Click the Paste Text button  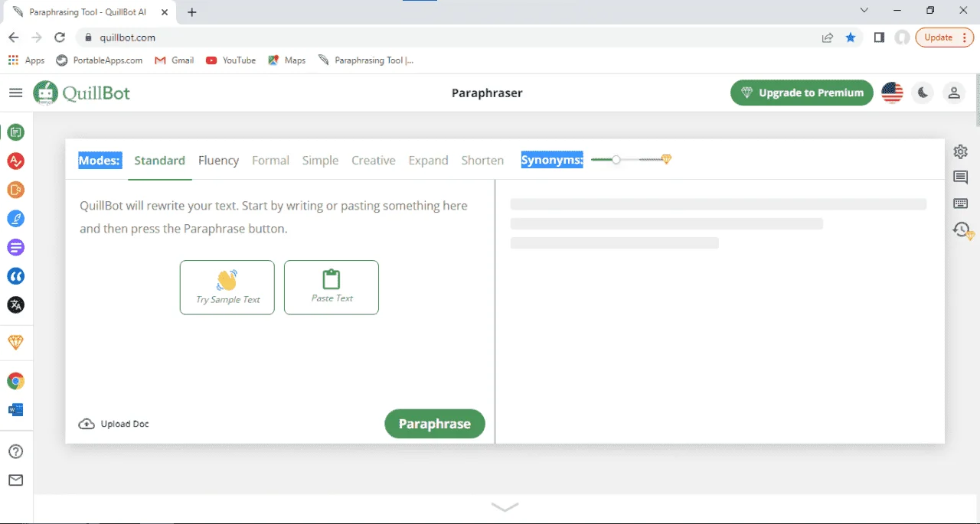pos(332,288)
